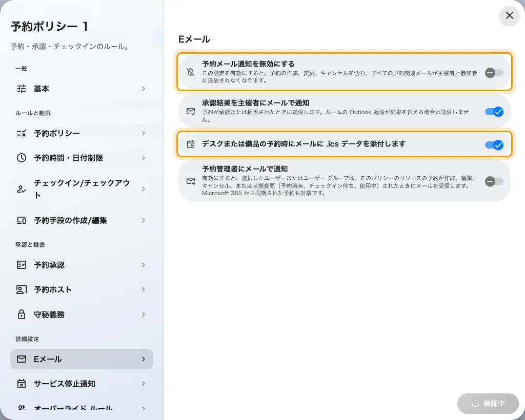Close the policy dialog with X
Image resolution: width=525 pixels, height=420 pixels.
coord(509,15)
